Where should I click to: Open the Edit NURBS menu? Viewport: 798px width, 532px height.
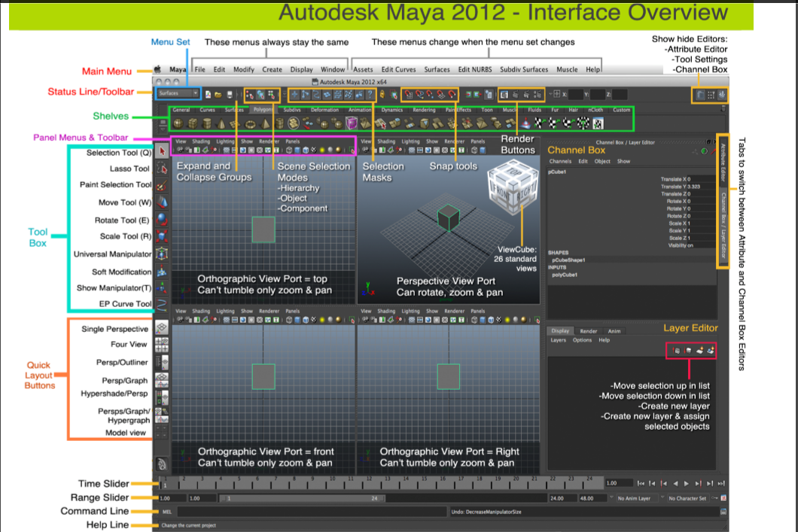point(475,70)
